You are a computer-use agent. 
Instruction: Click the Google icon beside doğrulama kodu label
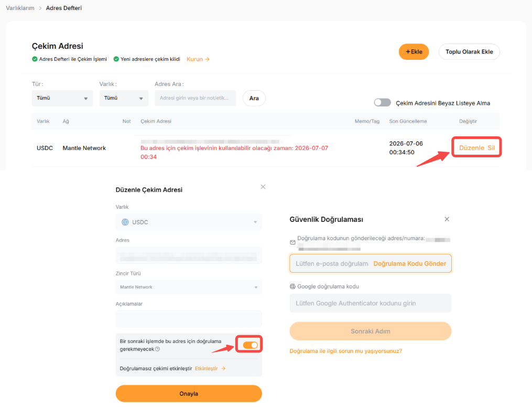point(292,286)
